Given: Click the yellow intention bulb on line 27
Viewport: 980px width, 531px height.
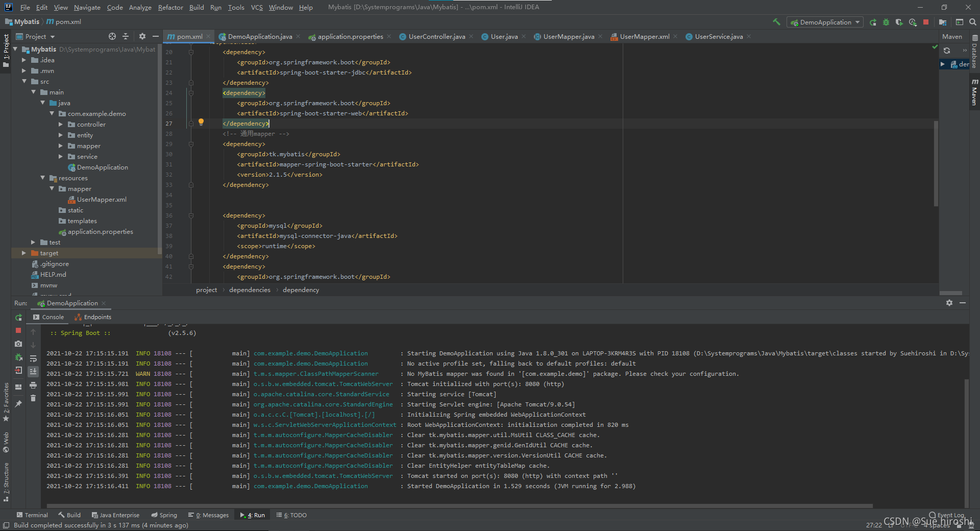Looking at the screenshot, I should pyautogui.click(x=201, y=122).
